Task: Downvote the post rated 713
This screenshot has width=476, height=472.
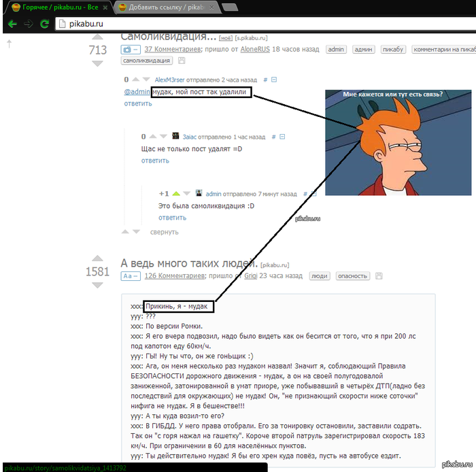Action: click(x=97, y=64)
